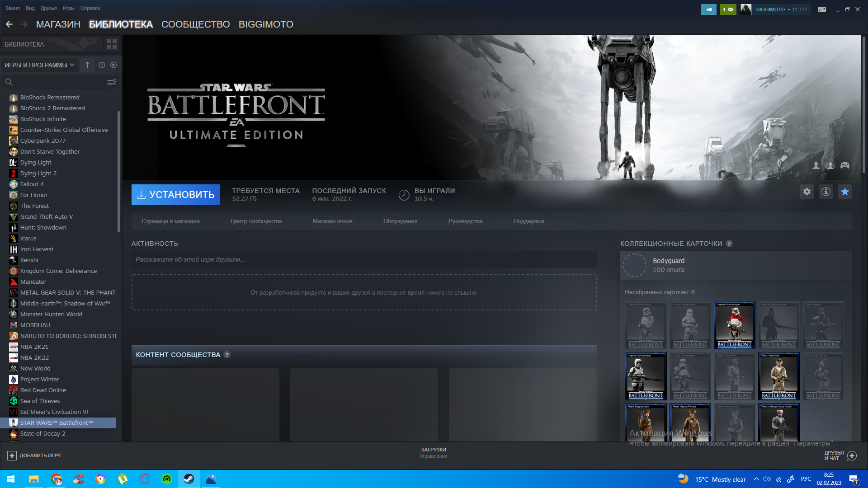The height and width of the screenshot is (488, 868).
Task: Open the Друзья menu
Action: [48, 8]
